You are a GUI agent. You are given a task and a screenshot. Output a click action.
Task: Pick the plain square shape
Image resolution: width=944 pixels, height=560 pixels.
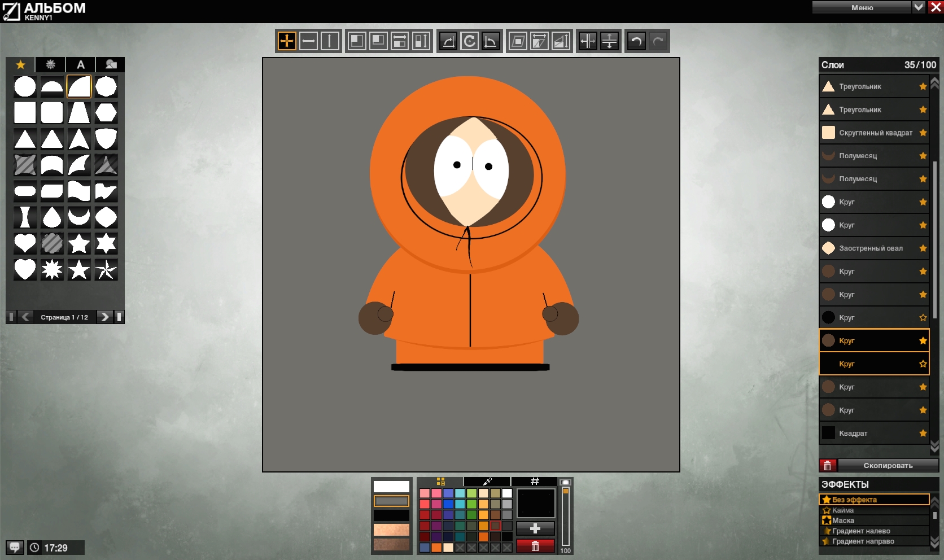[25, 112]
